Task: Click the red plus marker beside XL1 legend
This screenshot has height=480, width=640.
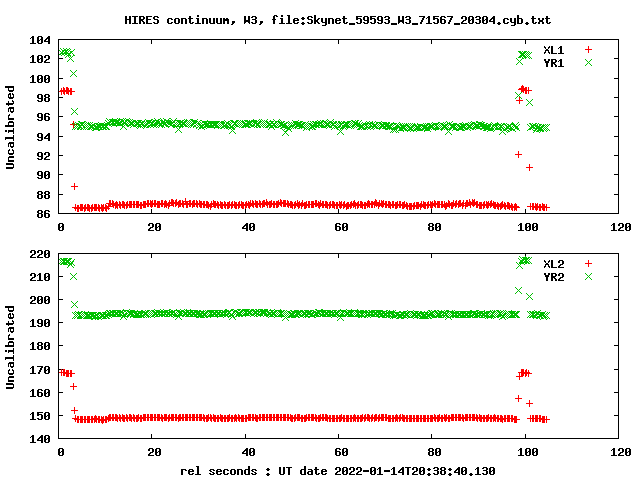Action: 588,49
